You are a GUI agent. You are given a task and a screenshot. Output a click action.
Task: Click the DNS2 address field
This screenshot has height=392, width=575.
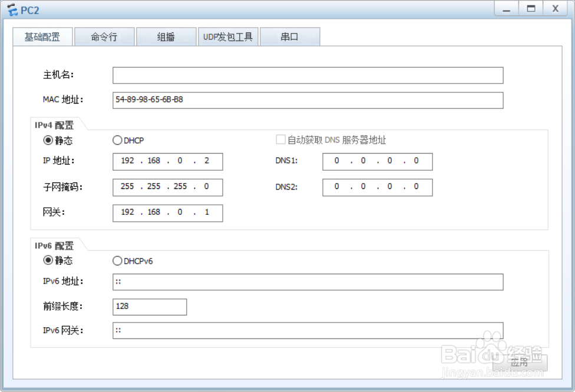pyautogui.click(x=377, y=187)
